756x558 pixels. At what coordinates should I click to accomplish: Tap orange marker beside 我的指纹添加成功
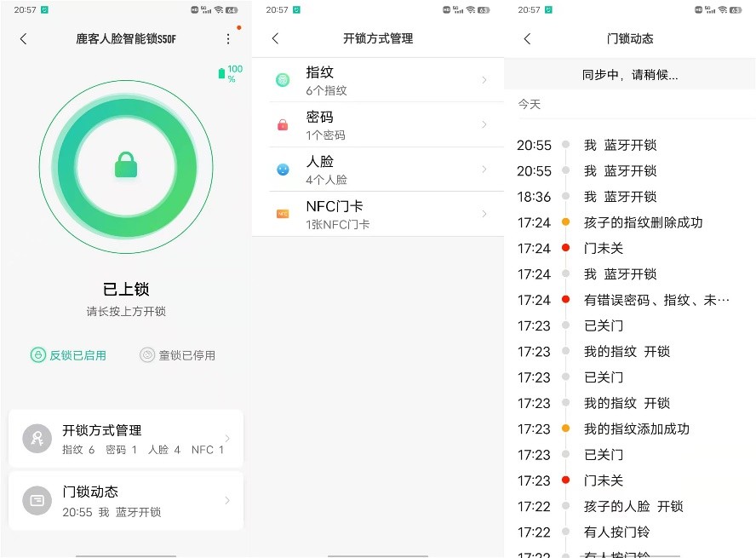tap(565, 429)
